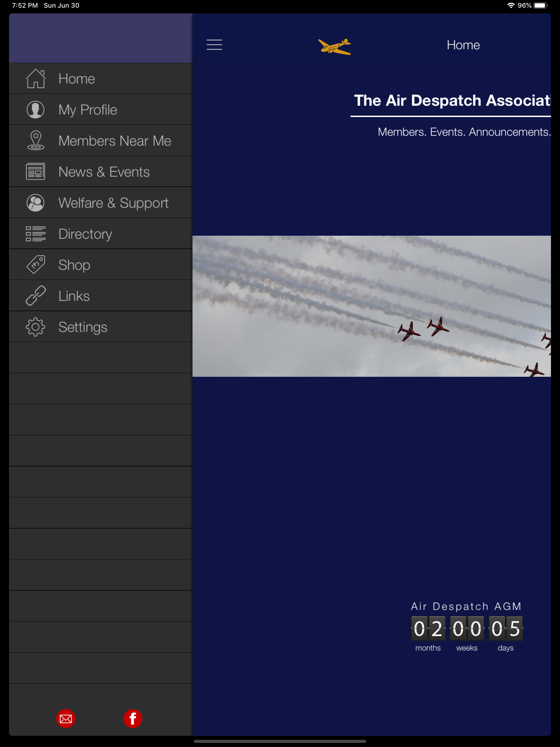Tap the Settings gear icon

(36, 327)
